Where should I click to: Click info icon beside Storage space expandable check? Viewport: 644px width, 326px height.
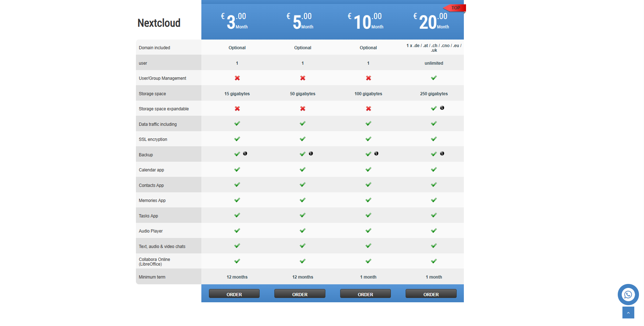442,108
